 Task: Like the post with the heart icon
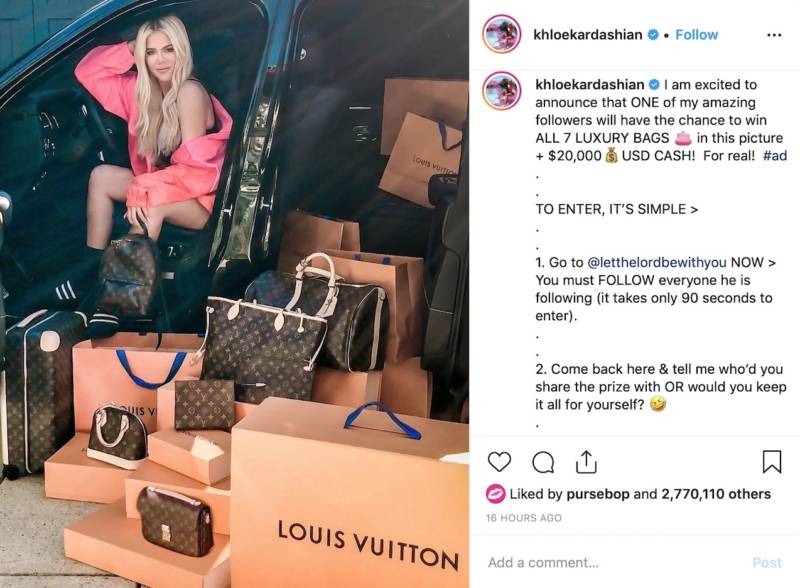(499, 462)
